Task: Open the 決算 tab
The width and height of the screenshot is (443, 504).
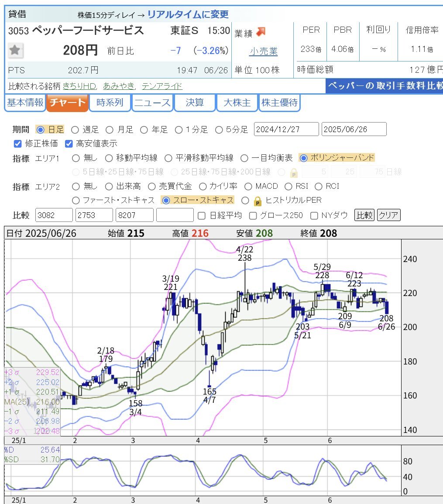Action: pos(195,103)
